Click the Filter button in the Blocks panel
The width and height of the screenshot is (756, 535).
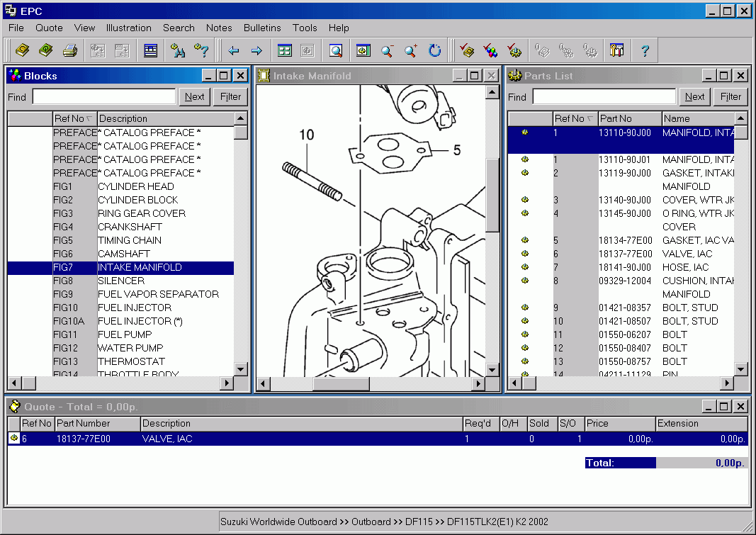pos(230,96)
